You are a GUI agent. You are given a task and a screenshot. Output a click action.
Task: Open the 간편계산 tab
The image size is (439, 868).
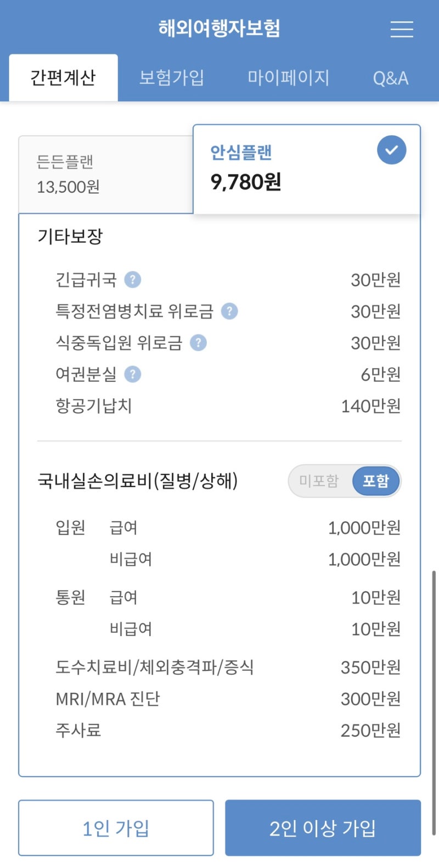(x=63, y=77)
